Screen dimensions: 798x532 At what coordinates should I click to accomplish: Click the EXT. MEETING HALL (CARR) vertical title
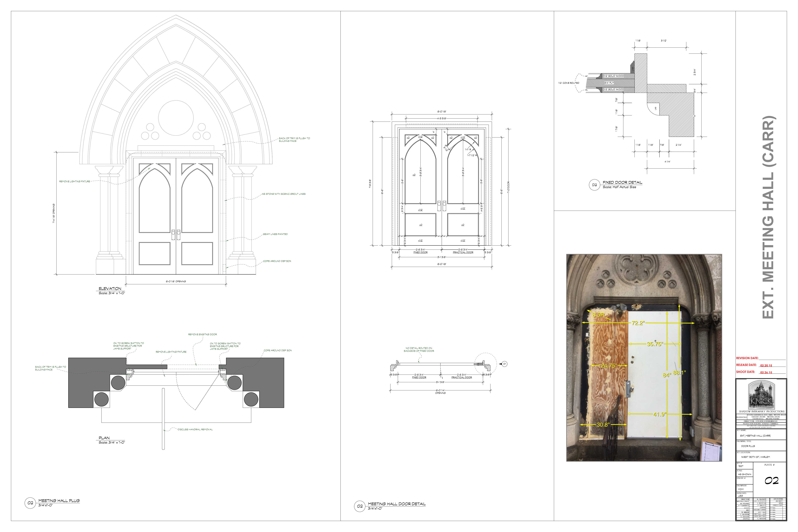(x=769, y=217)
